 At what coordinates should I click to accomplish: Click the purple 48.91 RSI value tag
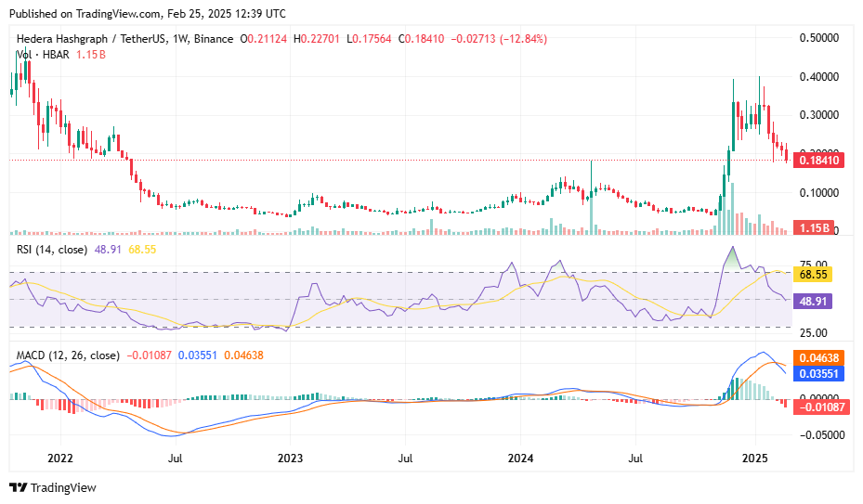point(812,302)
